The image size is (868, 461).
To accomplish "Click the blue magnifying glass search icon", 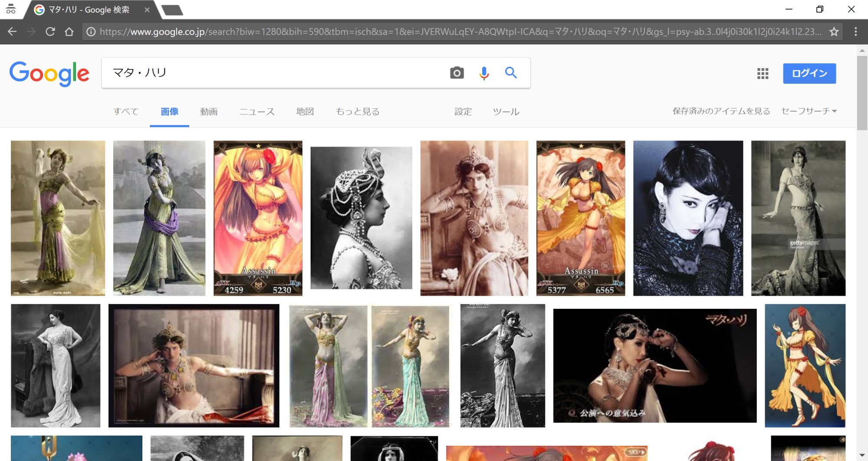I will (x=511, y=73).
